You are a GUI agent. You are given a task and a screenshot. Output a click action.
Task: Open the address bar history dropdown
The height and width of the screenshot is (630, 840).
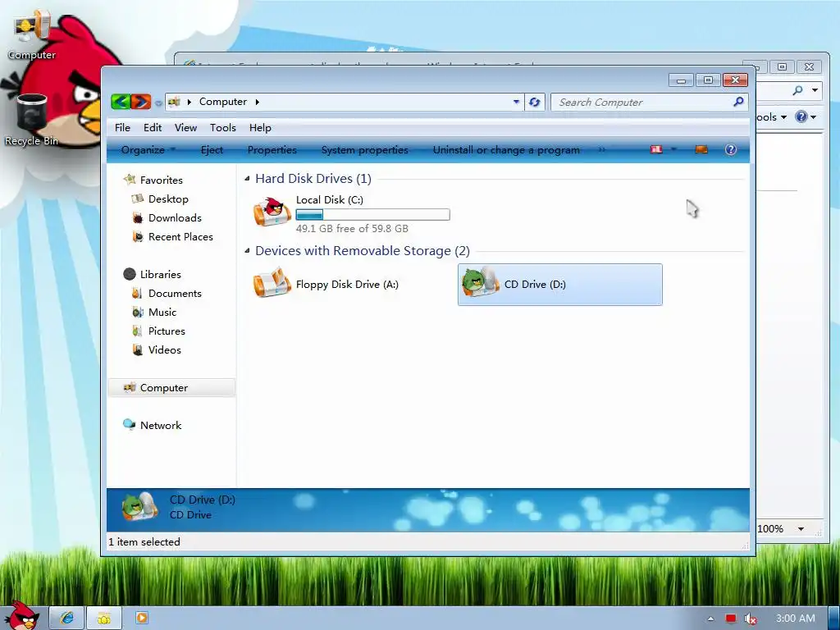(517, 102)
